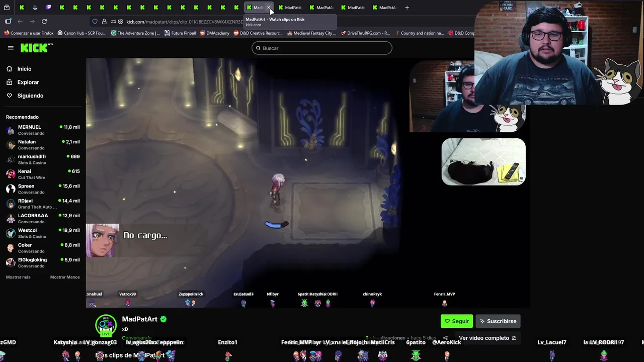
Task: Open The Adventure Zone bookmark
Action: tap(135, 33)
